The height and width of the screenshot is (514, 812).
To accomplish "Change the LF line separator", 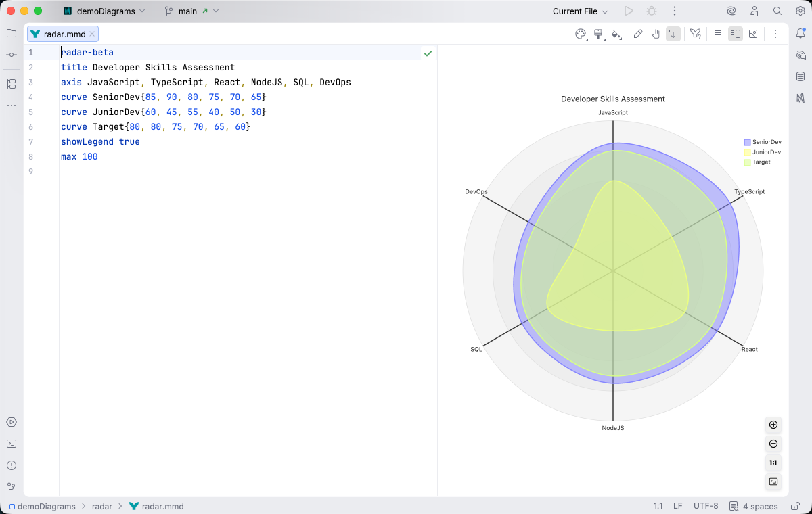I will click(x=677, y=506).
